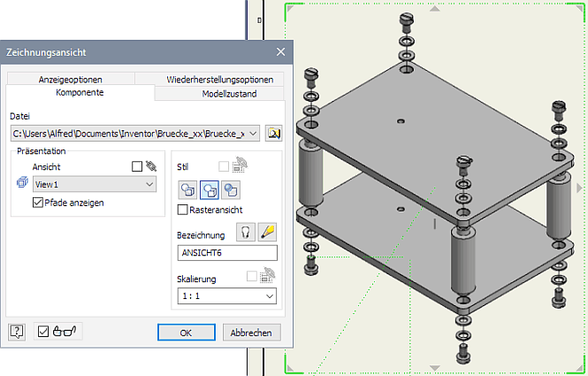
Task: Open the Wiederherstellungsoptionen tab
Action: coord(218,80)
